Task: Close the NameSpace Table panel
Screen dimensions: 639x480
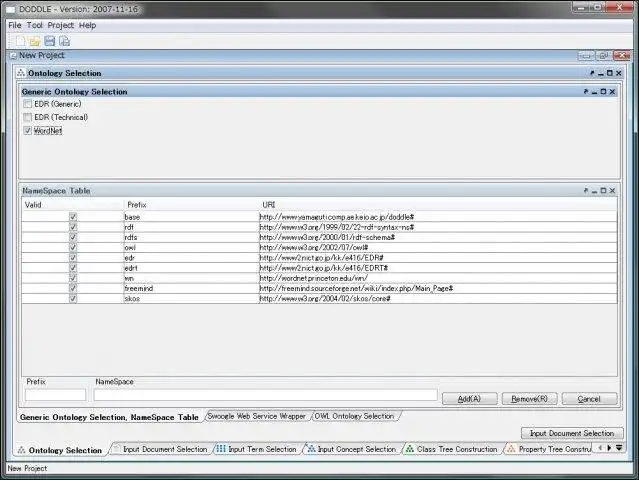Action: pyautogui.click(x=612, y=191)
